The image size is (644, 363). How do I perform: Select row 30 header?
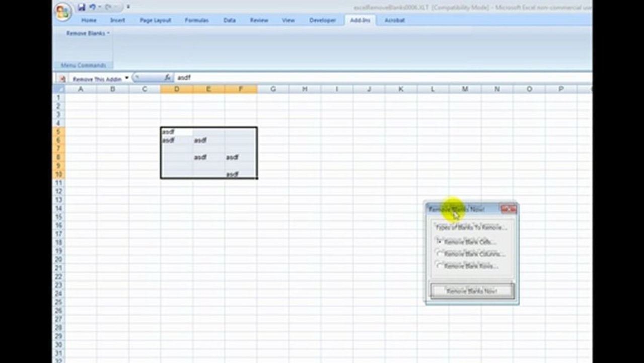pyautogui.click(x=58, y=344)
